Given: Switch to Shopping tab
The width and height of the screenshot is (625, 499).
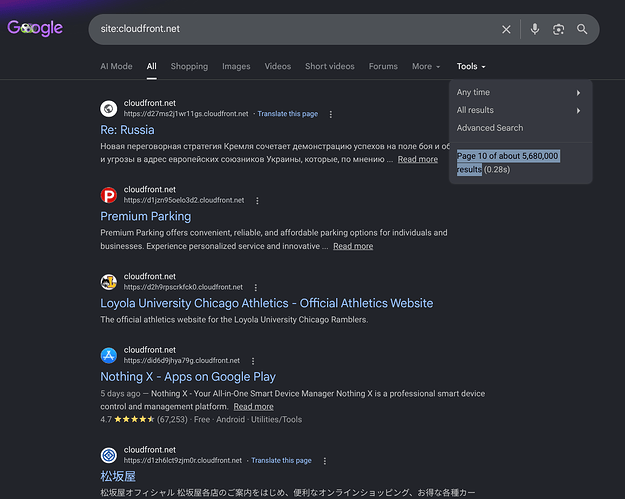Looking at the screenshot, I should tap(189, 67).
